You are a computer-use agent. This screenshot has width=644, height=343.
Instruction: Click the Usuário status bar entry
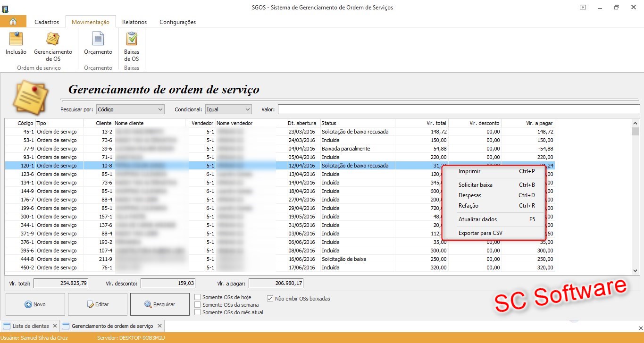click(x=33, y=338)
